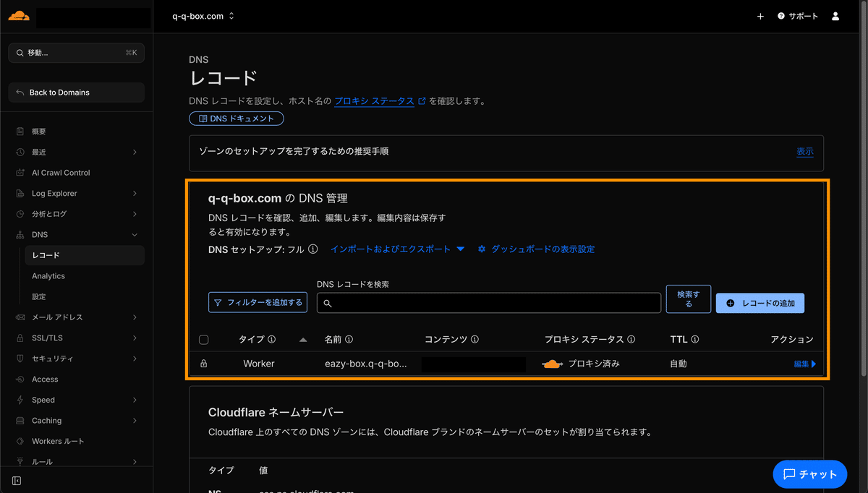Collapse the sidebar using the bottom-left icon
Image resolution: width=868 pixels, height=493 pixels.
pyautogui.click(x=16, y=480)
